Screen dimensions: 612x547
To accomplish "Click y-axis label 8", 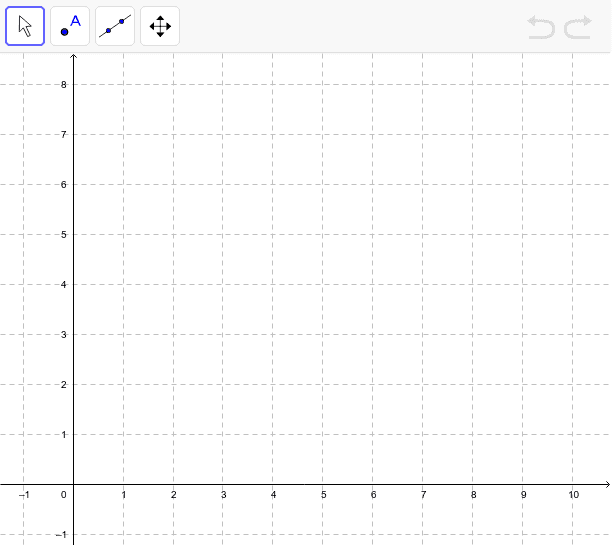I will (64, 84).
